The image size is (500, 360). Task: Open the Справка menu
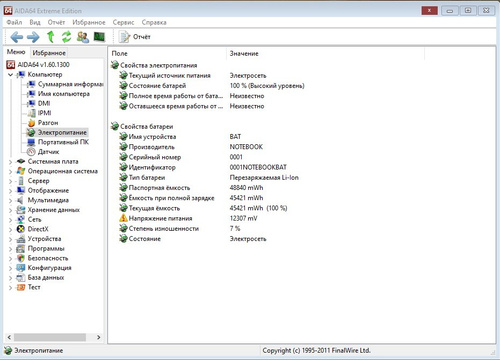coord(154,22)
